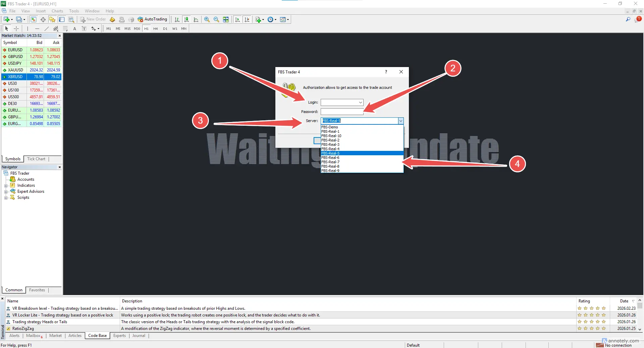This screenshot has width=644, height=348.
Task: Select the Crosshair cursor tool
Action: [16, 28]
